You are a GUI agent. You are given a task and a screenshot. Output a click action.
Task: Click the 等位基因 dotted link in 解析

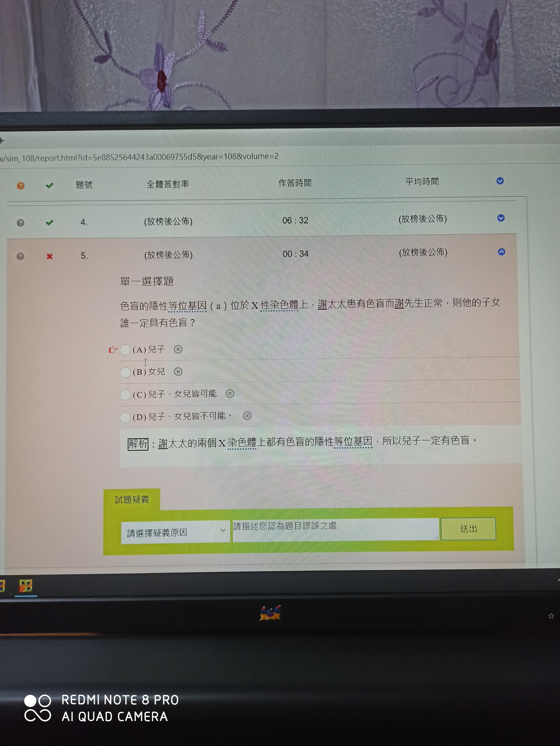353,441
